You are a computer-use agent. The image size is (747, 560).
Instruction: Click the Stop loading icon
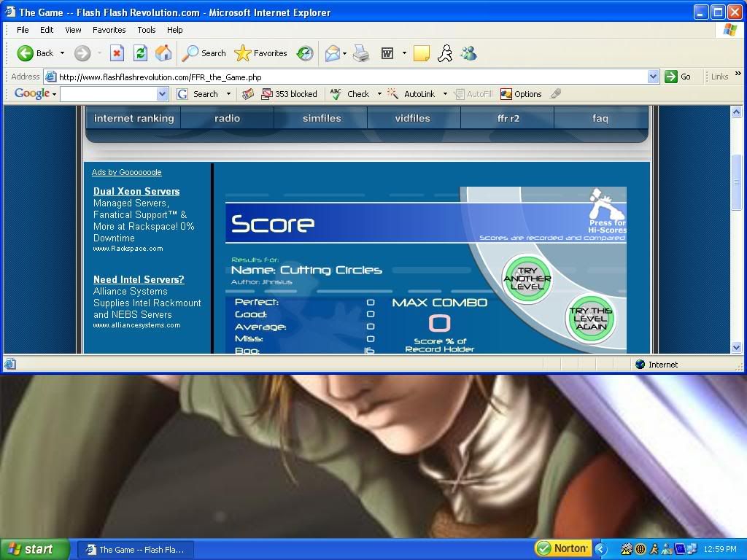click(117, 53)
